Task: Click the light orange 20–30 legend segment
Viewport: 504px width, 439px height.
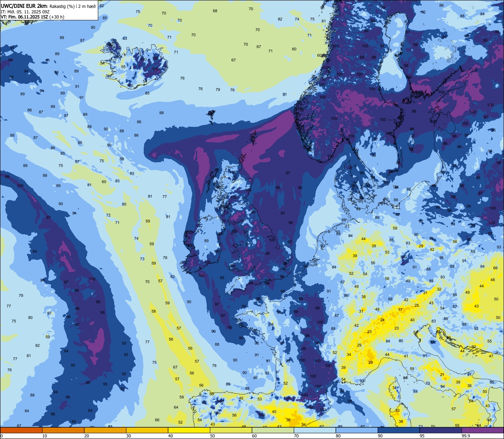Action: (x=105, y=430)
